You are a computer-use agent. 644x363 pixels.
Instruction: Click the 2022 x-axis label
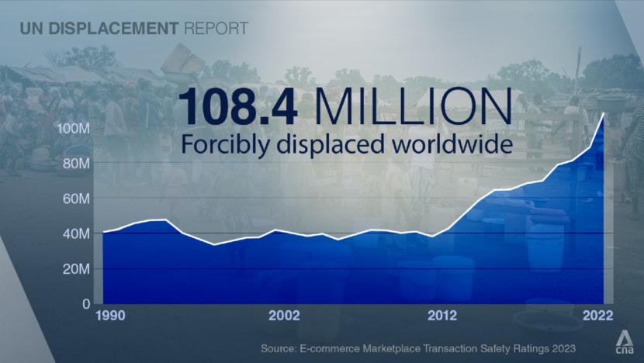coord(597,316)
